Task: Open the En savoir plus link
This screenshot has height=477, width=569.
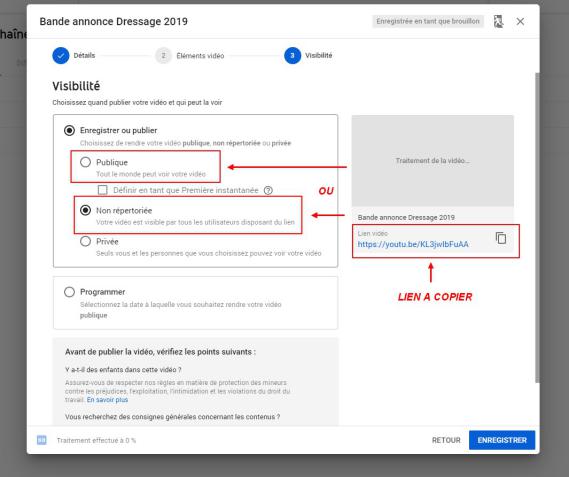Action: [107, 400]
